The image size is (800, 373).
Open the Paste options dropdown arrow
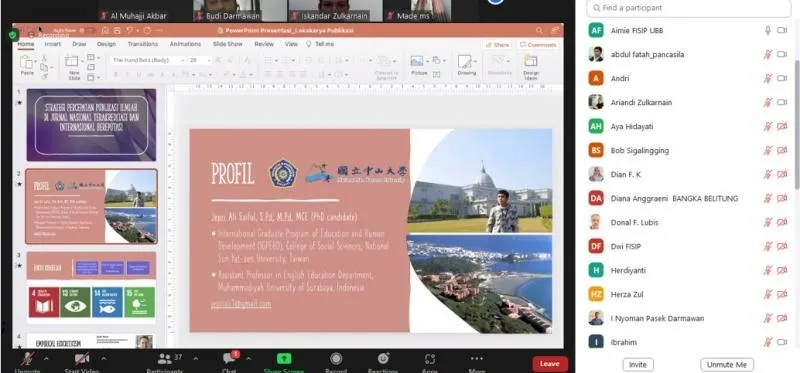(x=36, y=62)
